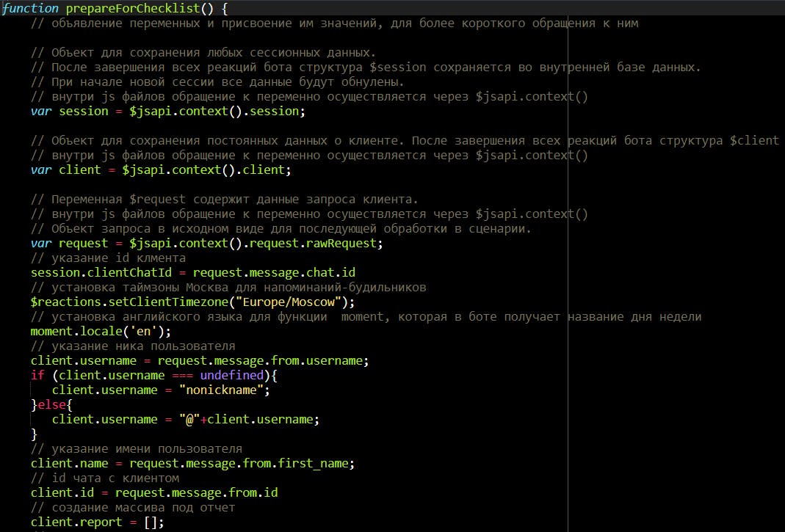Click the comment 'Объект запроса в исходном виде'

pyautogui.click(x=281, y=229)
